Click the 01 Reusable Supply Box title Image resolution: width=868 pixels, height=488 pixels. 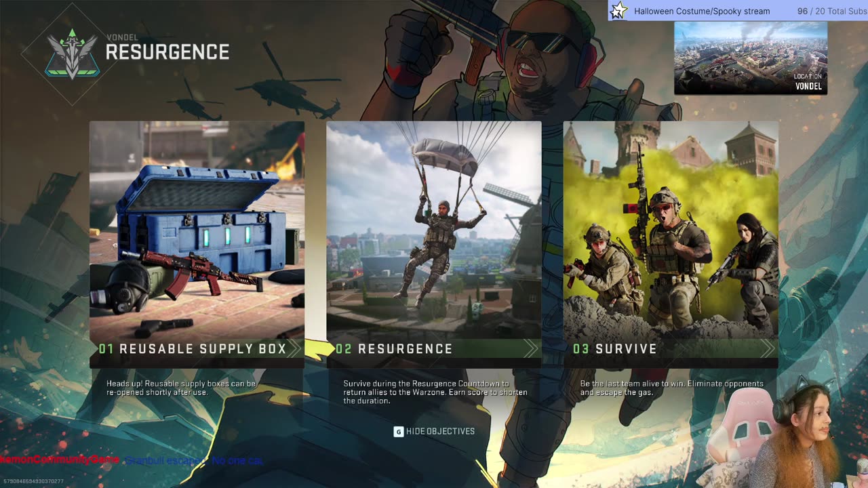(x=193, y=349)
